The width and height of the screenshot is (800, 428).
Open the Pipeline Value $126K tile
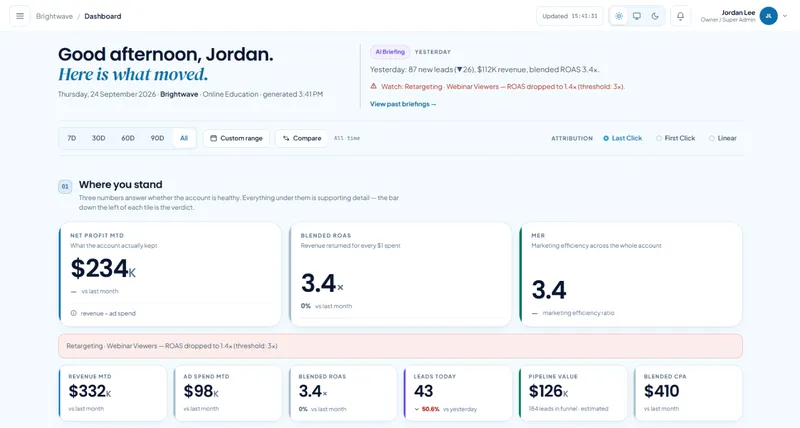coord(573,393)
